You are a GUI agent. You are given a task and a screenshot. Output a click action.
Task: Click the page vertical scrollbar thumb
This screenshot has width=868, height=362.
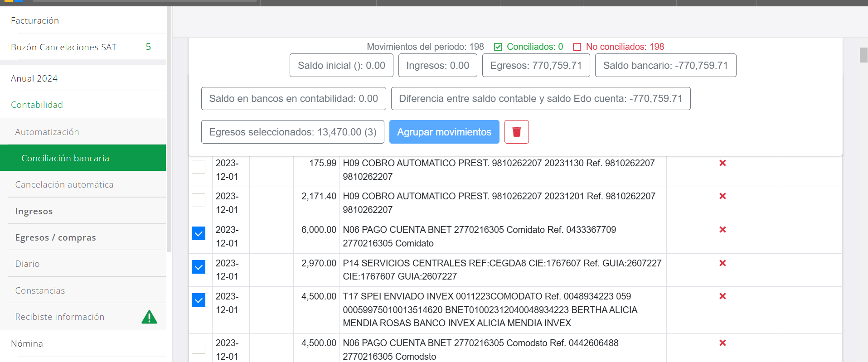pos(863,55)
